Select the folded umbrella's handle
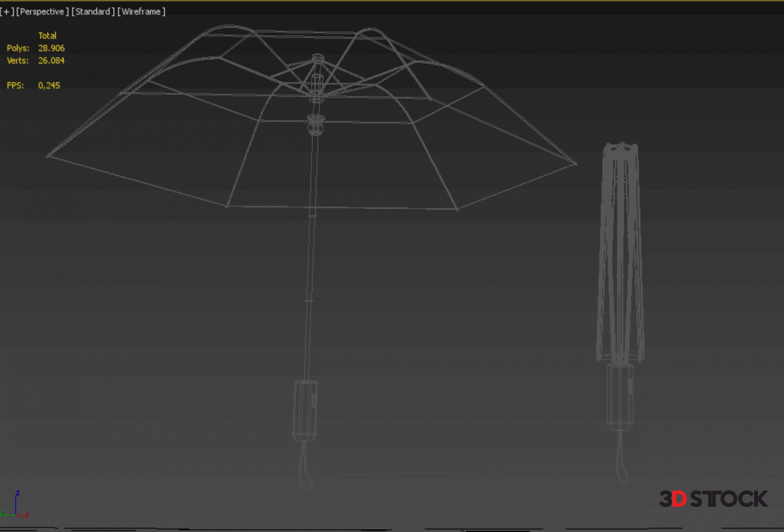784x532 pixels. (620, 398)
